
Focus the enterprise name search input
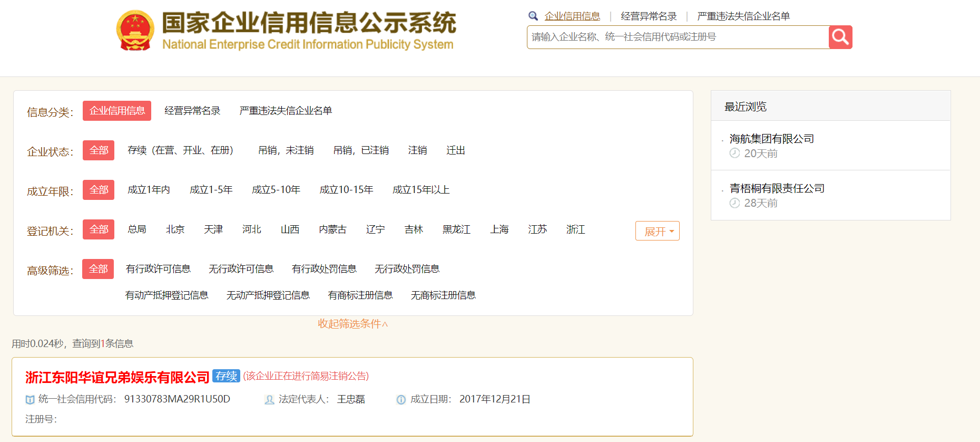[678, 37]
